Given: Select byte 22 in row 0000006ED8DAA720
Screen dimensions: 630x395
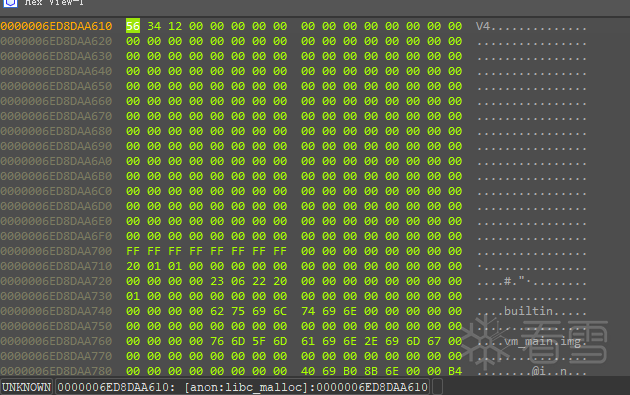Looking at the screenshot, I should click(259, 281).
